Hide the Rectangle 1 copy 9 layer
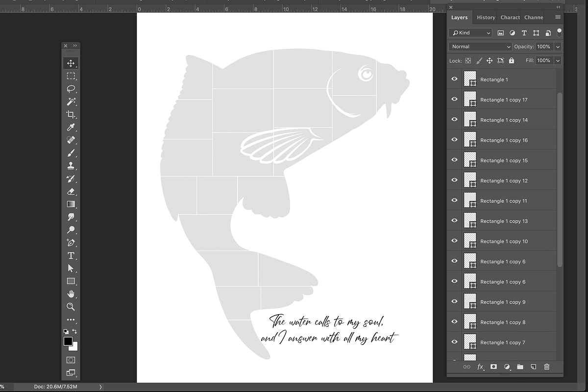Image resolution: width=588 pixels, height=392 pixels. [x=454, y=302]
